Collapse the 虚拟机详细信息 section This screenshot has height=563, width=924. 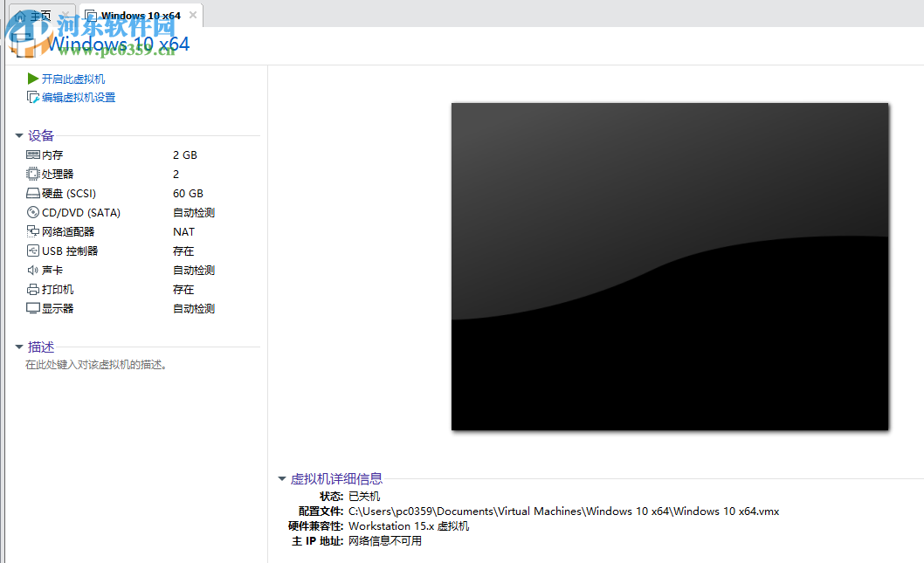pos(281,478)
